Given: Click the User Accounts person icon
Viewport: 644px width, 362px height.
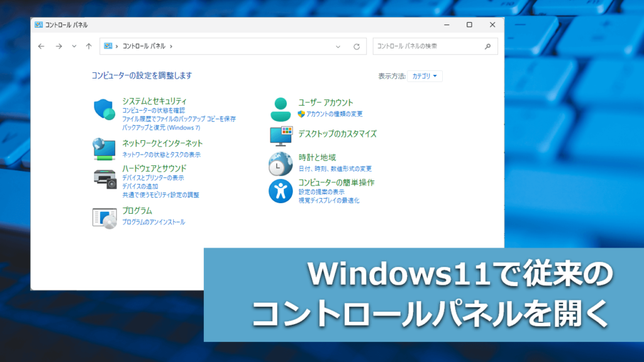Looking at the screenshot, I should [280, 109].
